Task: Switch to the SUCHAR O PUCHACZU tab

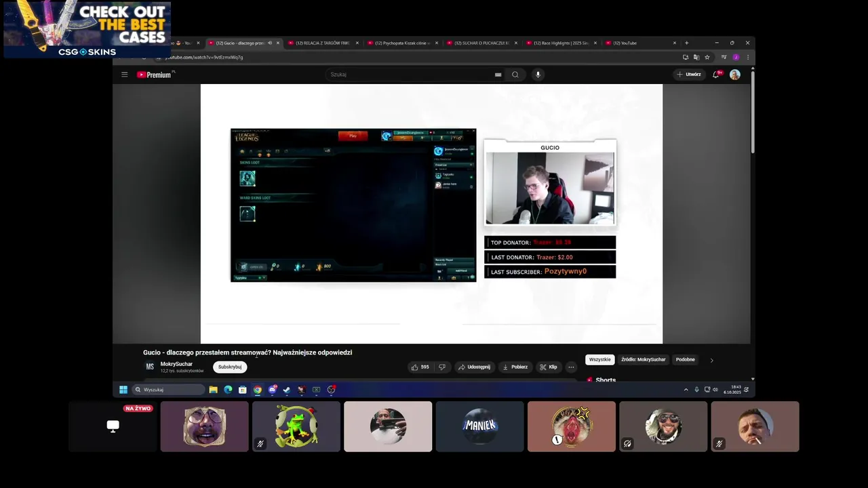Action: (x=481, y=43)
